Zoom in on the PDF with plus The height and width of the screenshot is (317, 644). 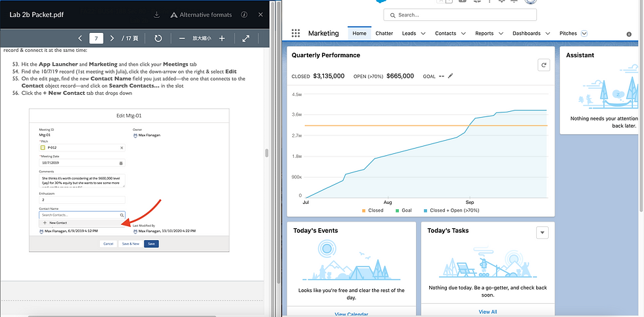coord(222,38)
